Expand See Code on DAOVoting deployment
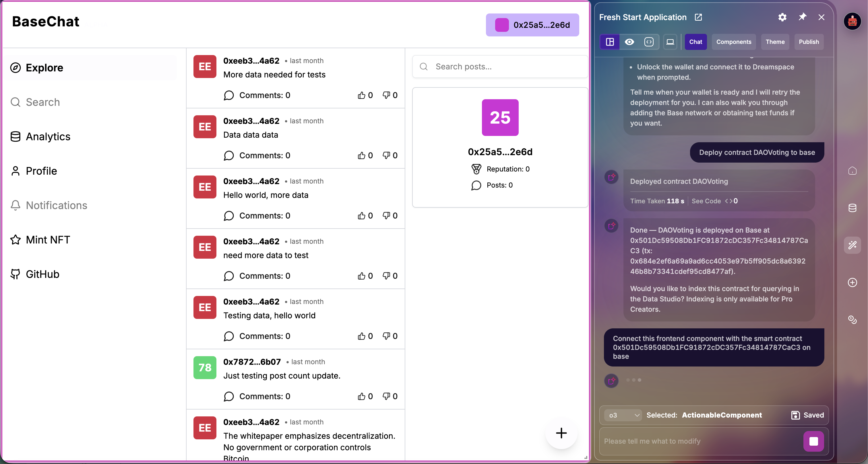Viewport: 868px width, 464px height. (x=706, y=201)
